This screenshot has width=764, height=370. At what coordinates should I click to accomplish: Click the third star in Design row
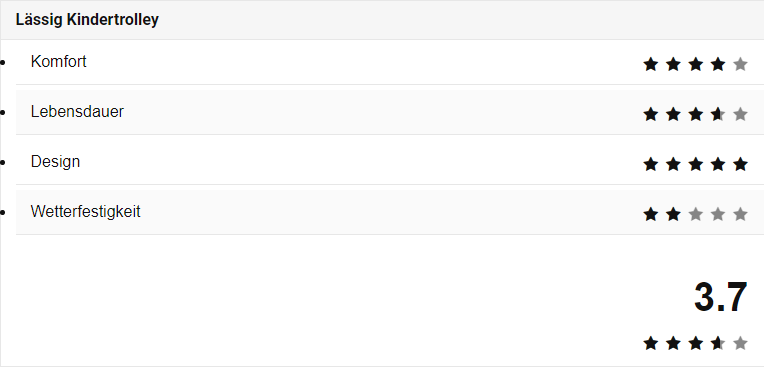point(695,164)
